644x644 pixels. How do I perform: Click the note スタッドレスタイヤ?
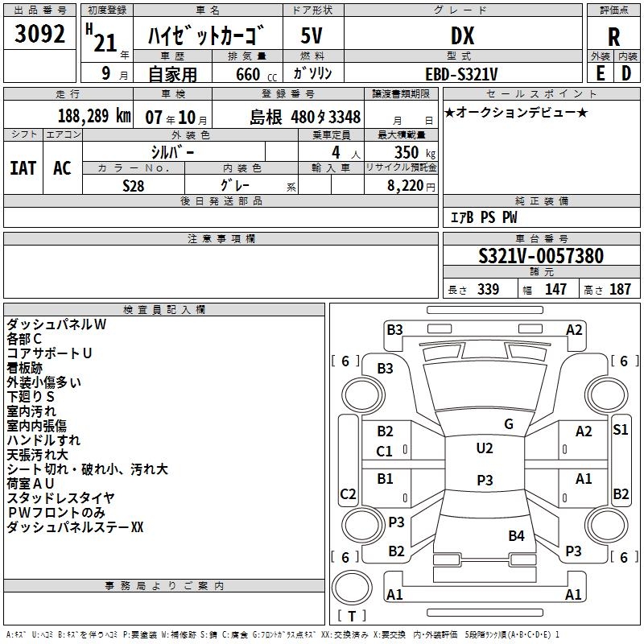60,498
